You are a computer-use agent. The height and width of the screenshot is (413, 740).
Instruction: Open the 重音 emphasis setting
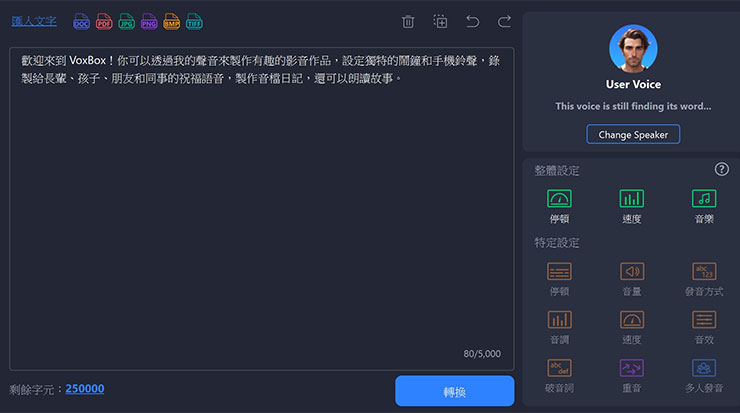coord(631,376)
